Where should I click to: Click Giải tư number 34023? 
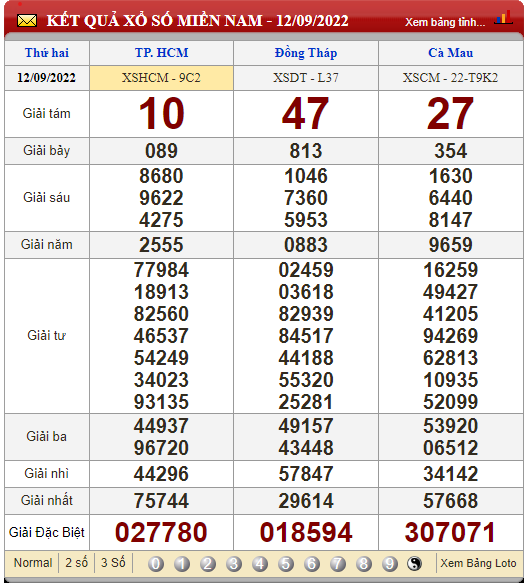pyautogui.click(x=161, y=380)
